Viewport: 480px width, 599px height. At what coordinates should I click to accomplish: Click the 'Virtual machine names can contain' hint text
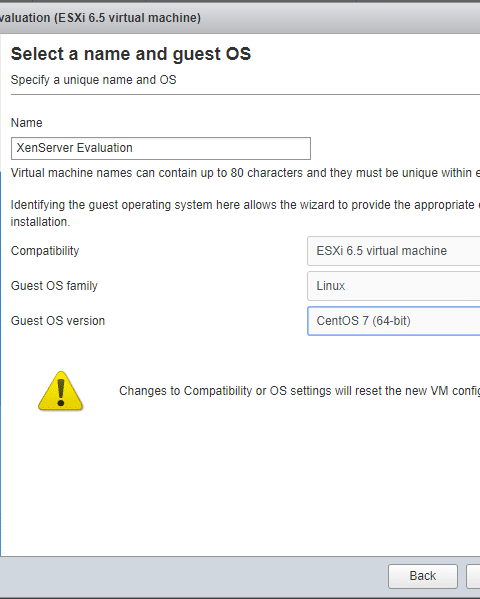(245, 173)
